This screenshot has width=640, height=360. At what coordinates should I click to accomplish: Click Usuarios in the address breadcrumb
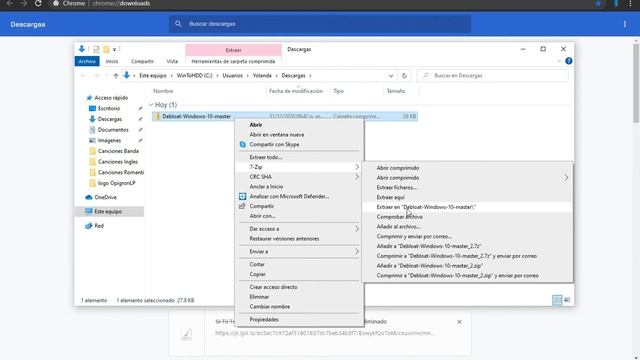click(x=232, y=76)
